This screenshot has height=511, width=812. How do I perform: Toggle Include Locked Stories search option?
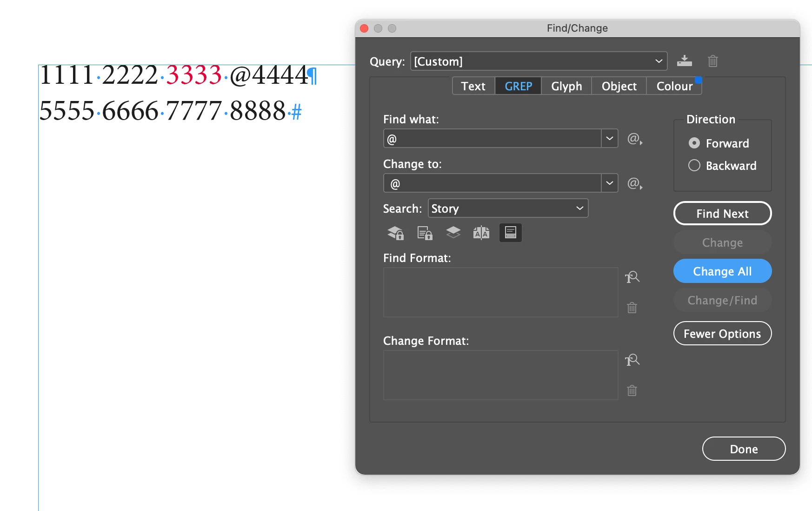(x=425, y=233)
